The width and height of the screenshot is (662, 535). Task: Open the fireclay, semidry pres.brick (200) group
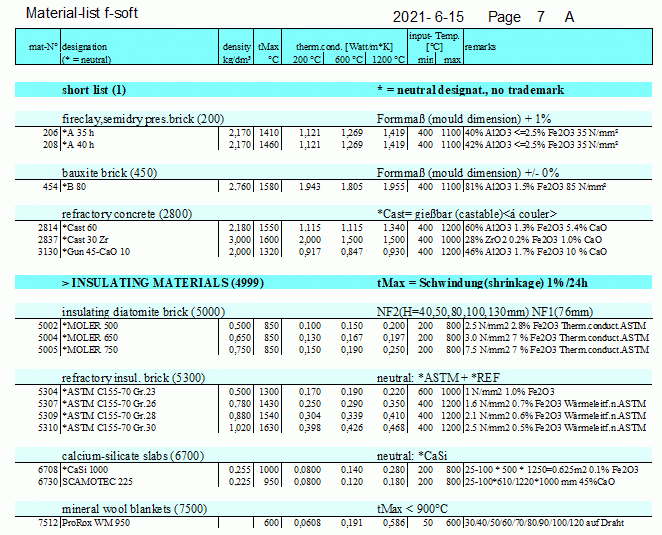[143, 119]
